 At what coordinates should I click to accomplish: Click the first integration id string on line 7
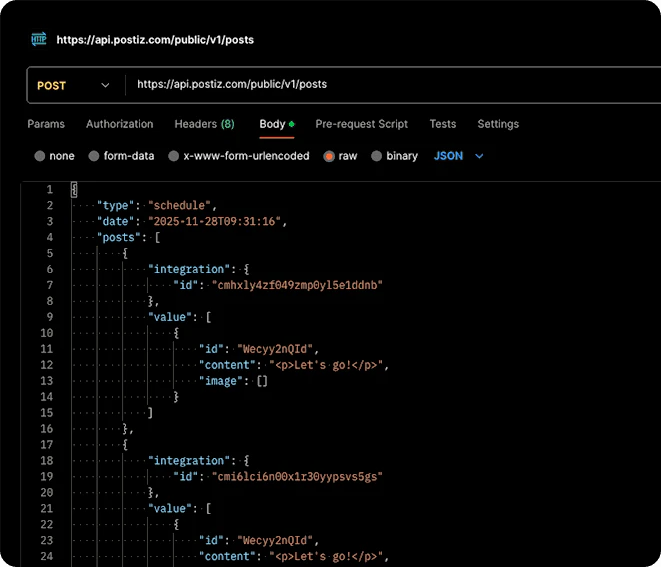point(297,285)
